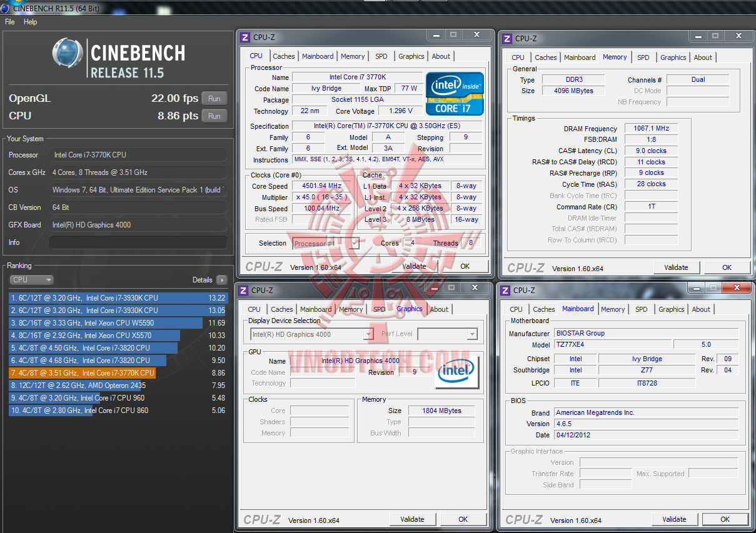Open Perf Level dropdown
Image resolution: width=756 pixels, height=533 pixels.
(x=448, y=334)
